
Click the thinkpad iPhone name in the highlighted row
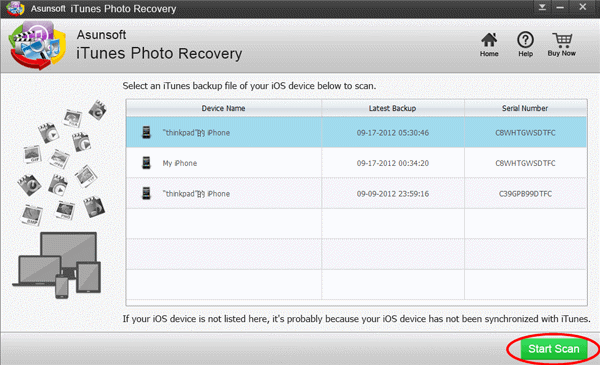(x=196, y=133)
